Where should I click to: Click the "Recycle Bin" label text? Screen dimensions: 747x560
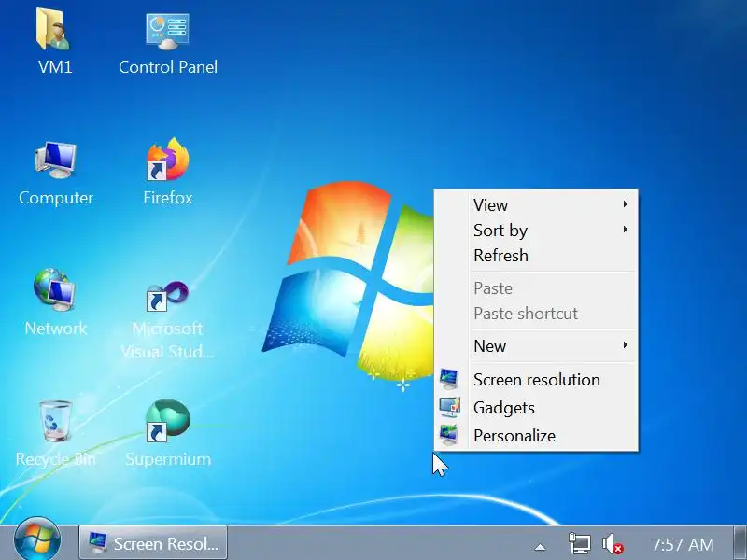point(55,459)
